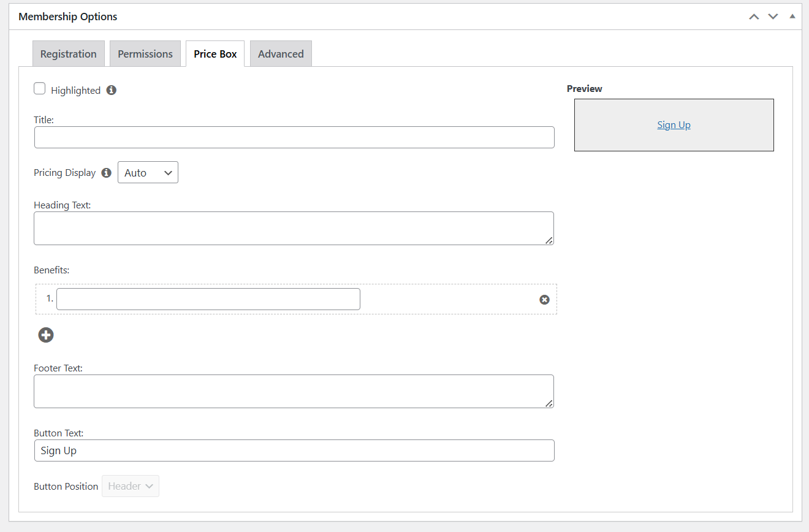Image resolution: width=809 pixels, height=532 pixels.
Task: Open the Button Position dropdown
Action: click(x=131, y=486)
